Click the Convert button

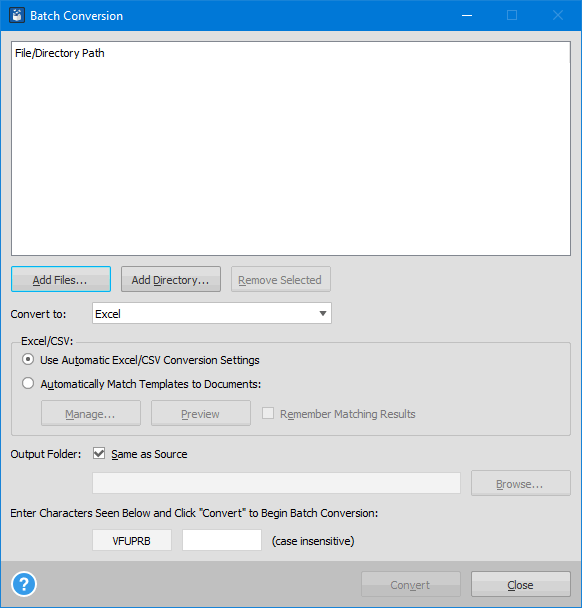click(x=411, y=584)
